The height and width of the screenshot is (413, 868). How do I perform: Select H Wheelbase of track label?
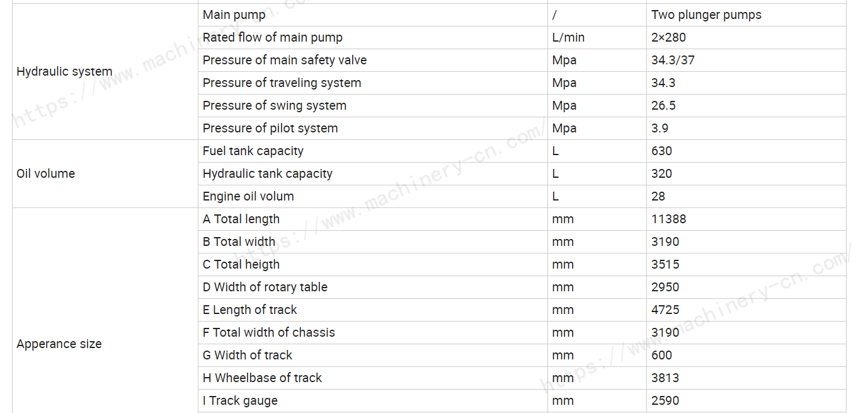(x=262, y=378)
